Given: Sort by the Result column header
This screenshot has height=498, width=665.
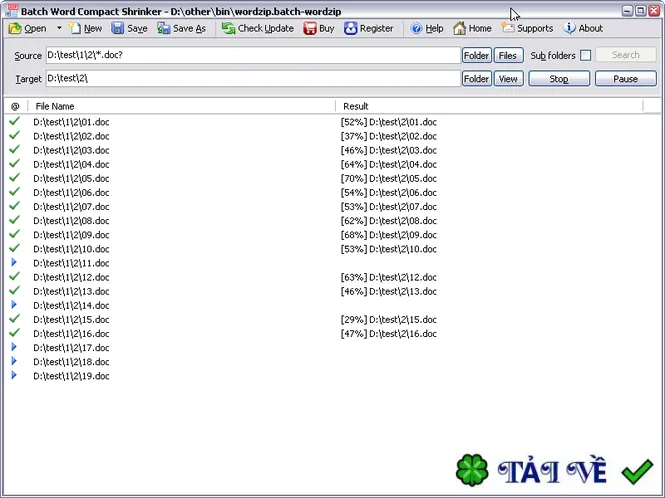Looking at the screenshot, I should 489,106.
